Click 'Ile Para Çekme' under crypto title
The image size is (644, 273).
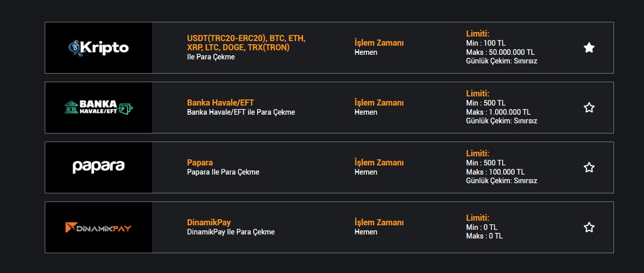[x=211, y=57]
